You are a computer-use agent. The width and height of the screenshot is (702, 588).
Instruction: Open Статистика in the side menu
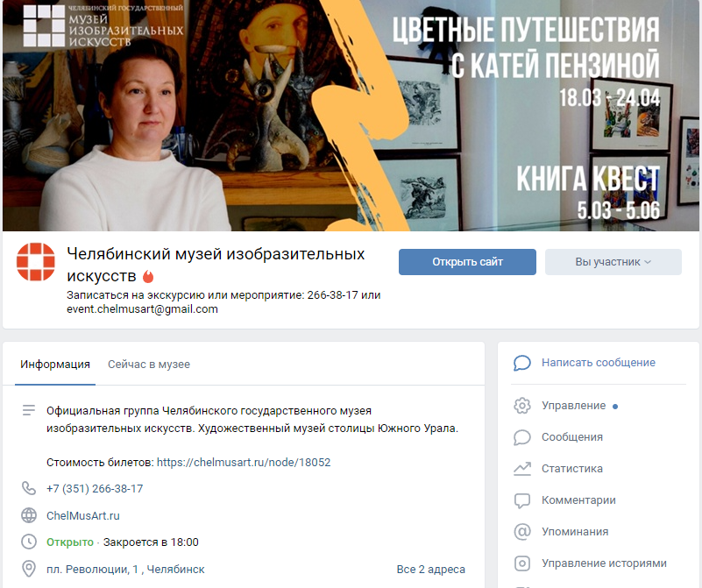pos(571,469)
